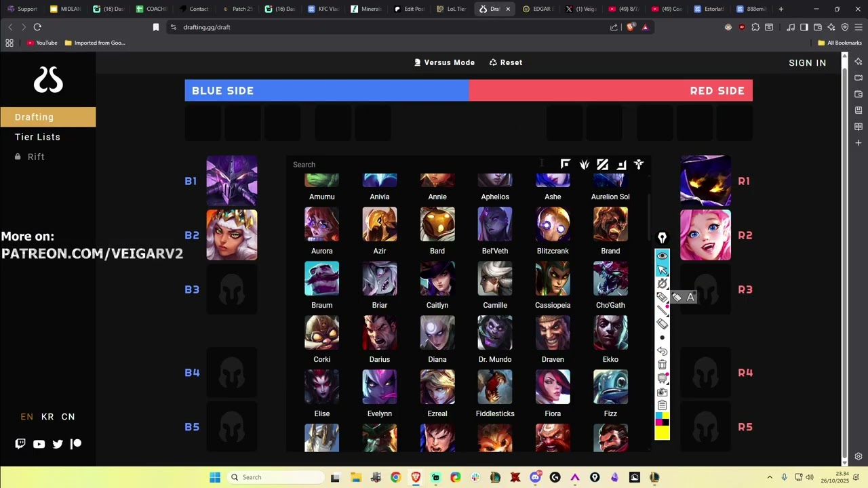Filter champions by bot lane role icon
This screenshot has width=868, height=488.
coord(620,164)
